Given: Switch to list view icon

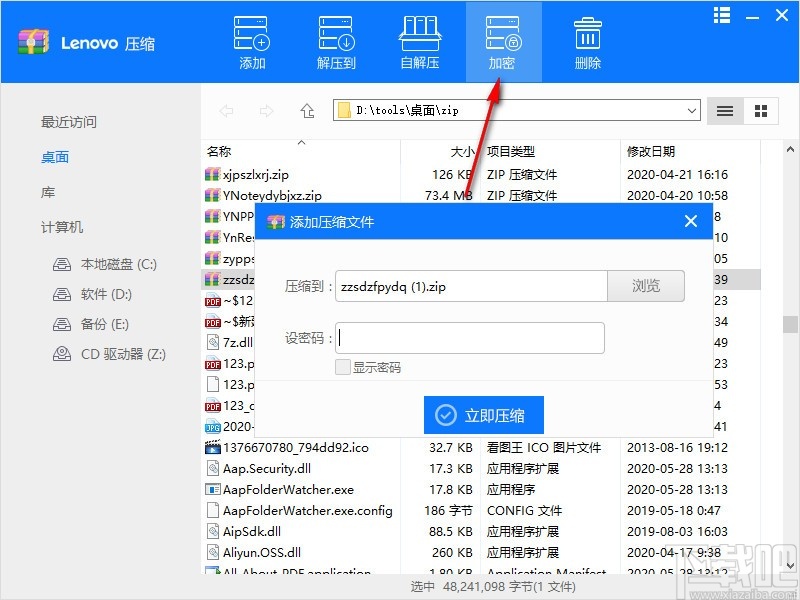Looking at the screenshot, I should pyautogui.click(x=724, y=111).
